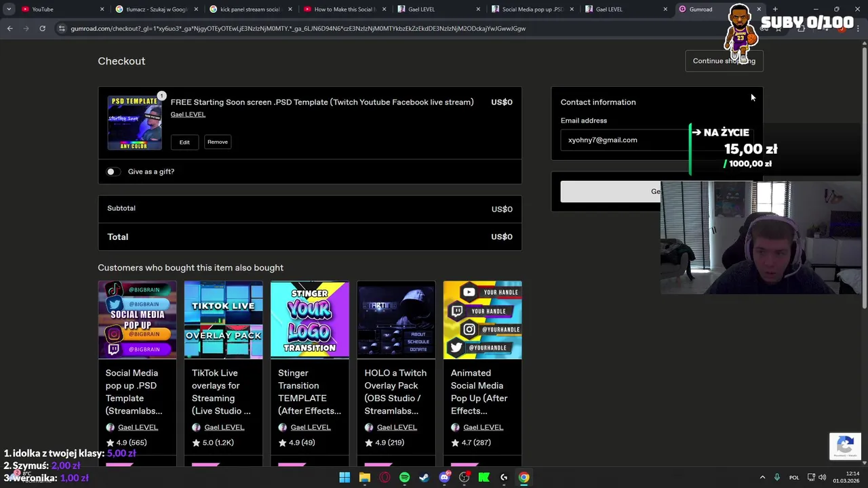Open HOLO Twitch Overlay Pack thumbnail
Image resolution: width=868 pixels, height=488 pixels.
(x=396, y=320)
